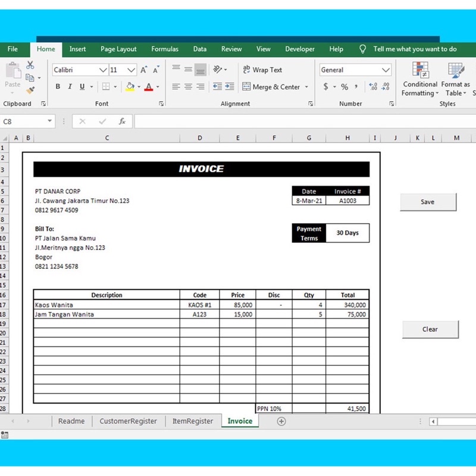Image resolution: width=476 pixels, height=476 pixels.
Task: Toggle Underline formatting
Action: click(82, 86)
